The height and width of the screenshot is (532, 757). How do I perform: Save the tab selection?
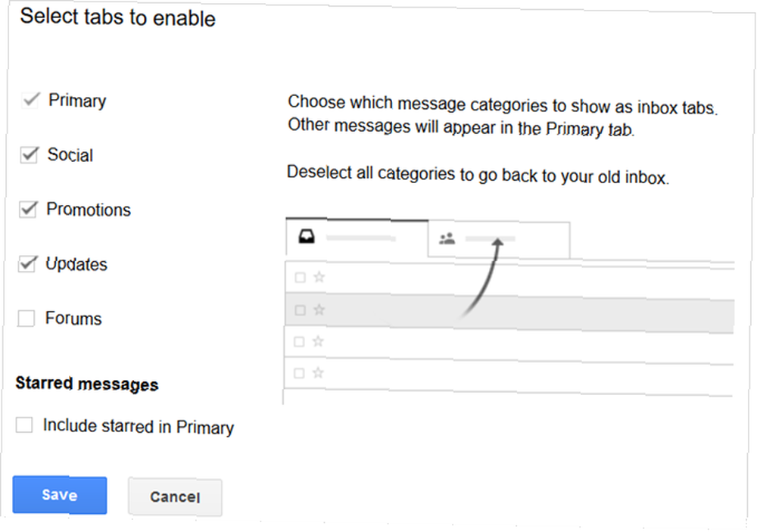[x=60, y=495]
